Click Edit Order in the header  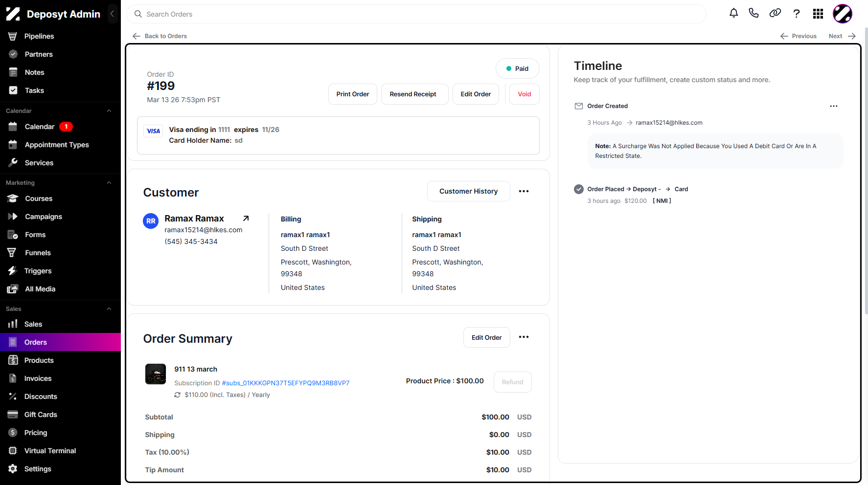point(476,94)
